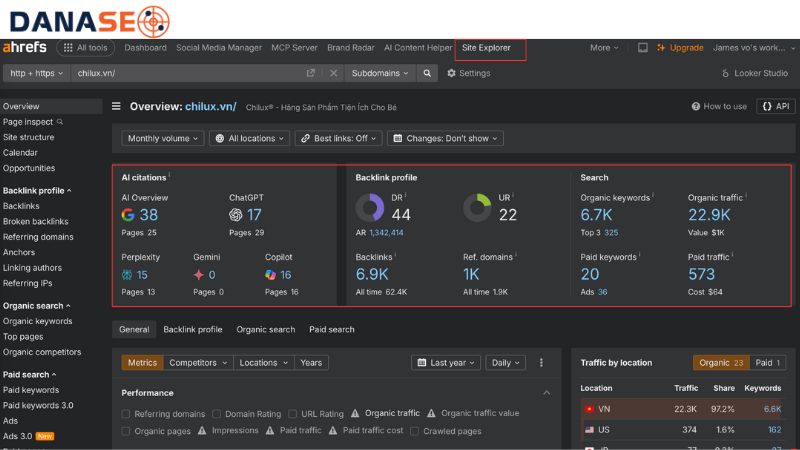The width and height of the screenshot is (800, 450).
Task: Toggle the hamburger sidebar menu icon
Action: point(117,106)
